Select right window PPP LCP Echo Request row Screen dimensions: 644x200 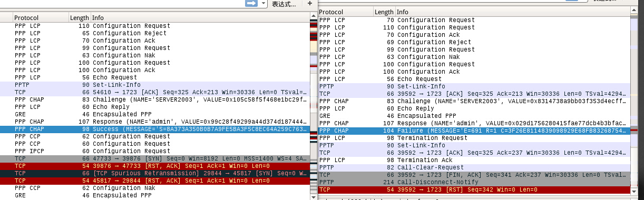[x=474, y=79]
